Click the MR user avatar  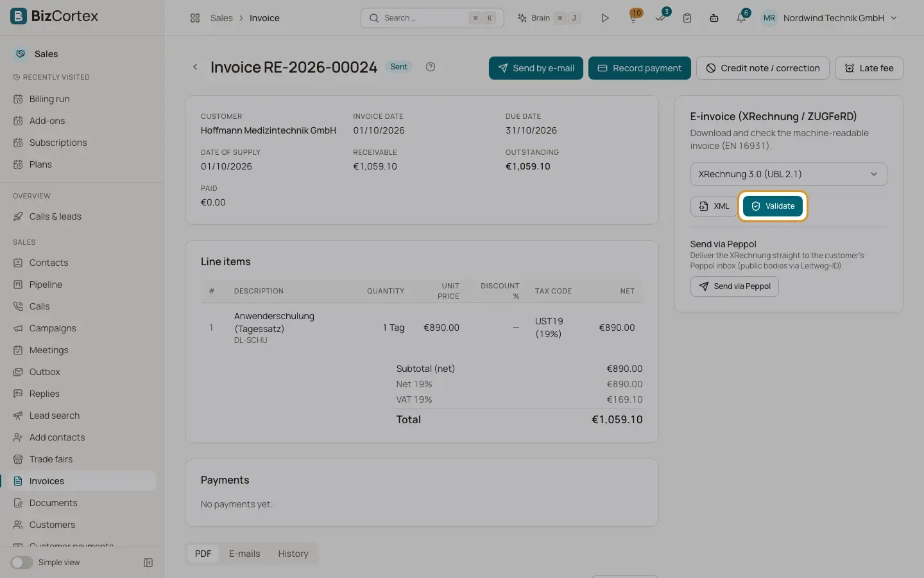769,18
